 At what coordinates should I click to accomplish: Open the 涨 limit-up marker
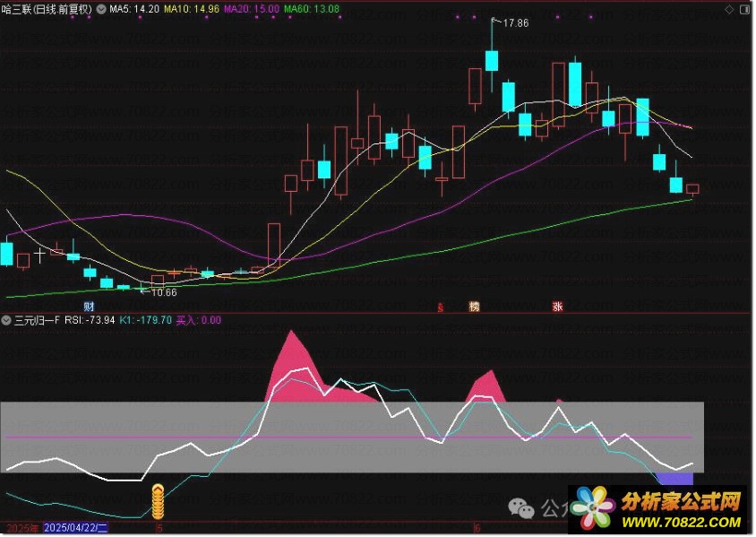point(558,306)
